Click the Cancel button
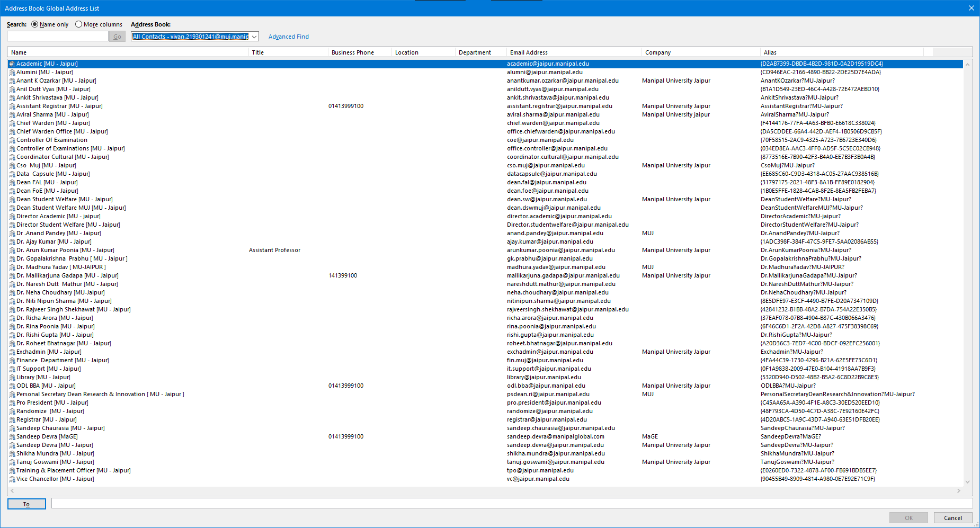The width and height of the screenshot is (980, 528). pos(952,518)
